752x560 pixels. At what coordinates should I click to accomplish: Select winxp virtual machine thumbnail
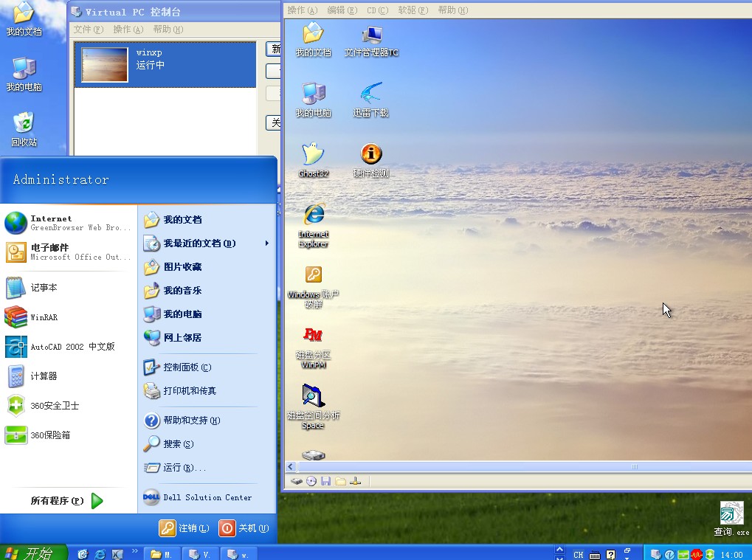click(x=105, y=64)
